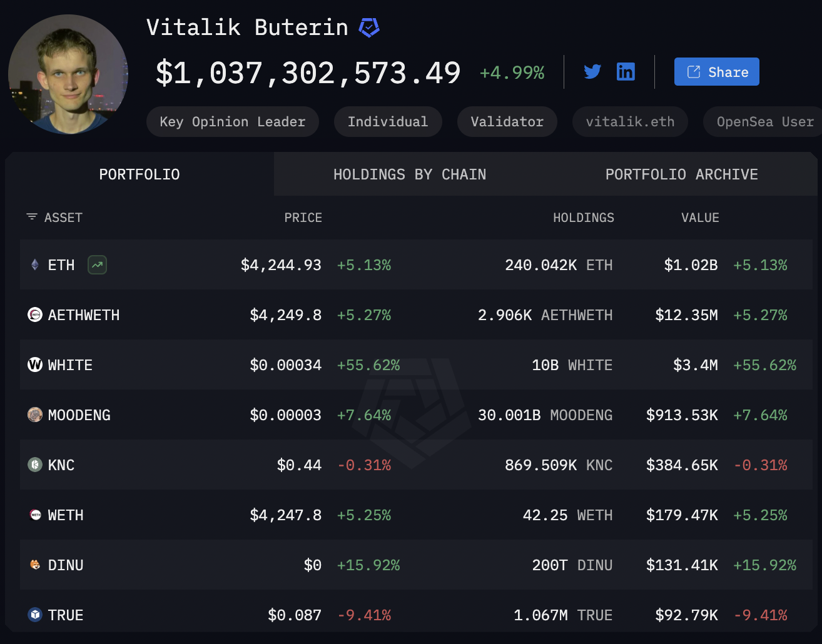Select the KNC token logo

click(34, 465)
